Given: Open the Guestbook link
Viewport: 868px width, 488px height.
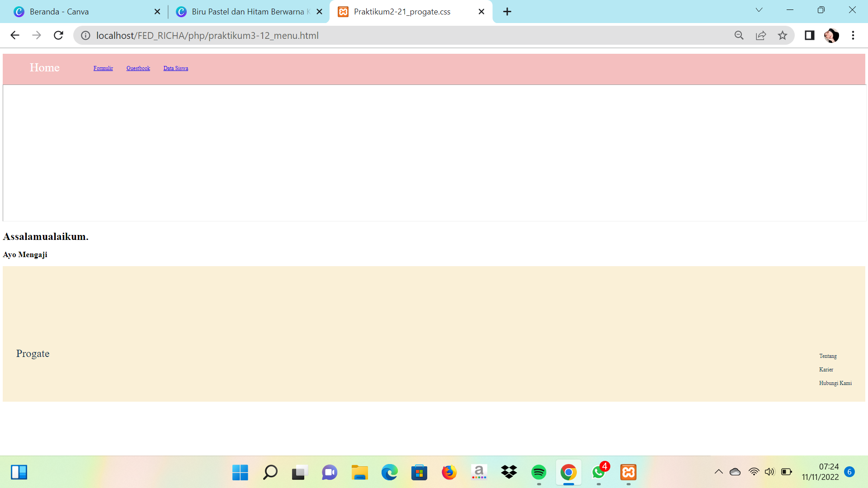Looking at the screenshot, I should coord(138,68).
